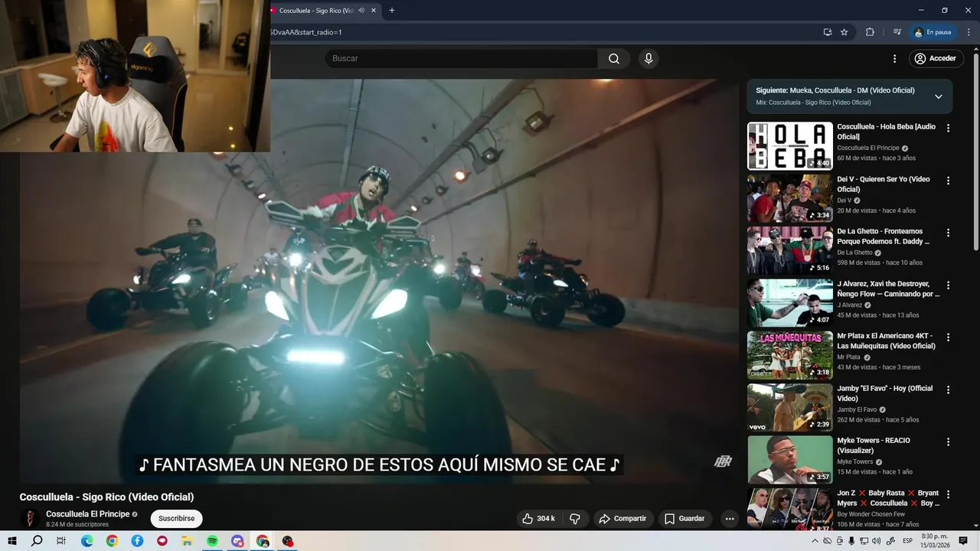Click the video title Cosculluela - Sigo Rico
This screenshot has width=980, height=551.
tap(106, 497)
